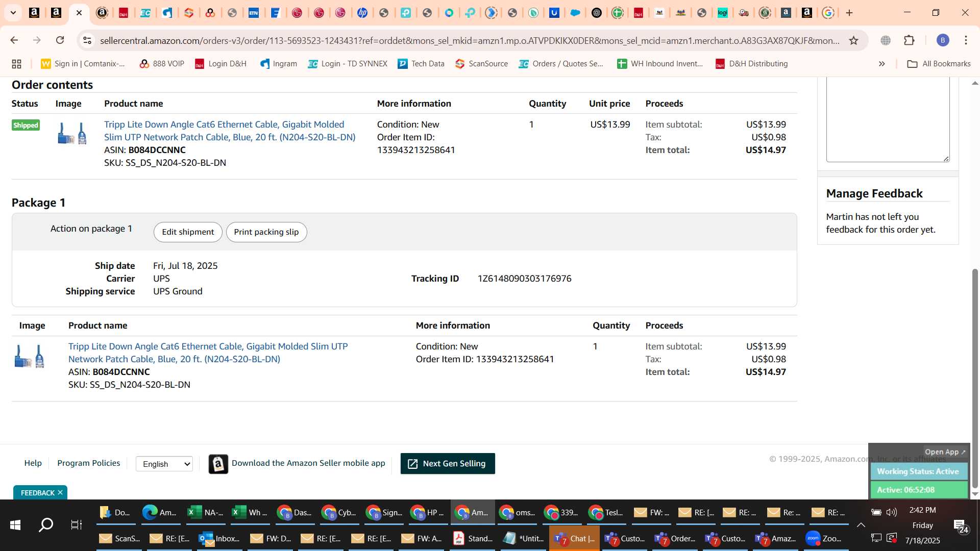This screenshot has height=551, width=980.
Task: Click the browser back arrow
Action: pyautogui.click(x=14, y=40)
